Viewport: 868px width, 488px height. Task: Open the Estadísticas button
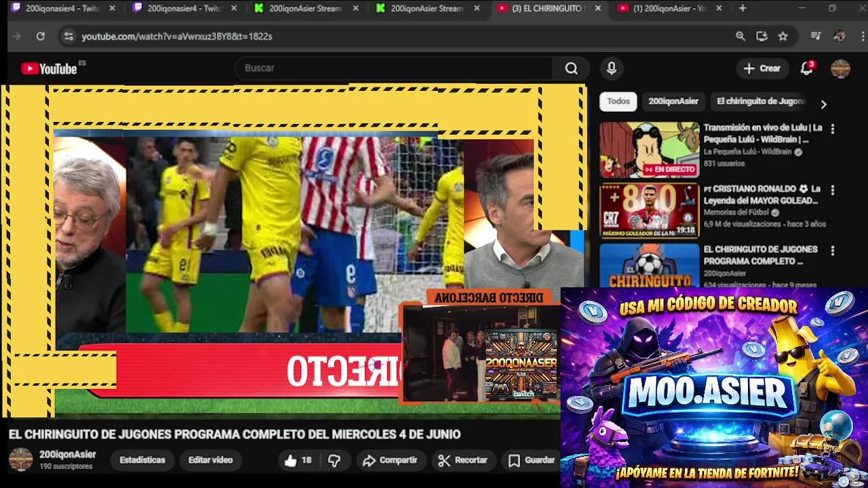point(142,460)
